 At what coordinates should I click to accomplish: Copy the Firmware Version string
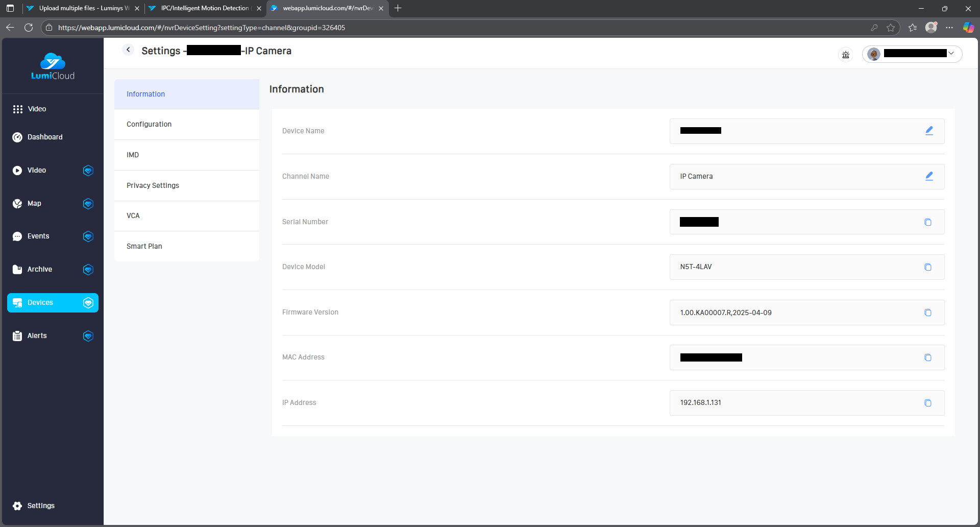(927, 313)
